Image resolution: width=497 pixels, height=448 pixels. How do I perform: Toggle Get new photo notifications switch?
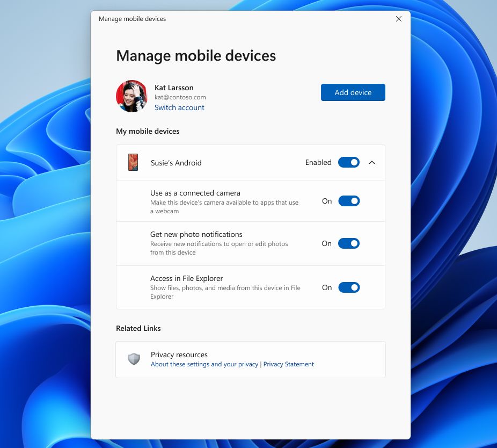point(349,243)
